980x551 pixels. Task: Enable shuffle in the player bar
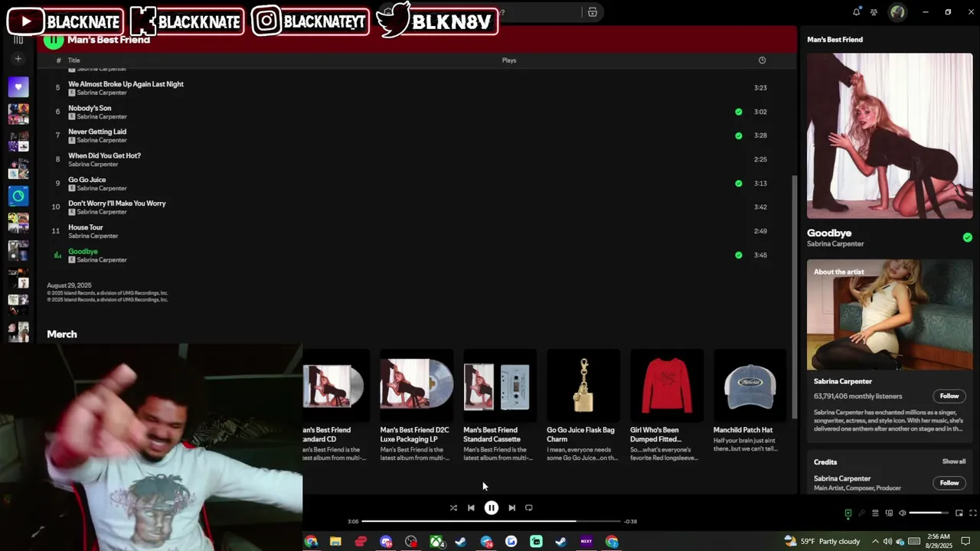pyautogui.click(x=453, y=507)
